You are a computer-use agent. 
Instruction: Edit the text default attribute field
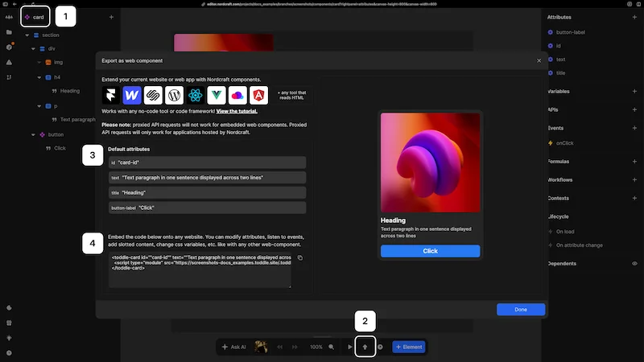pyautogui.click(x=208, y=178)
